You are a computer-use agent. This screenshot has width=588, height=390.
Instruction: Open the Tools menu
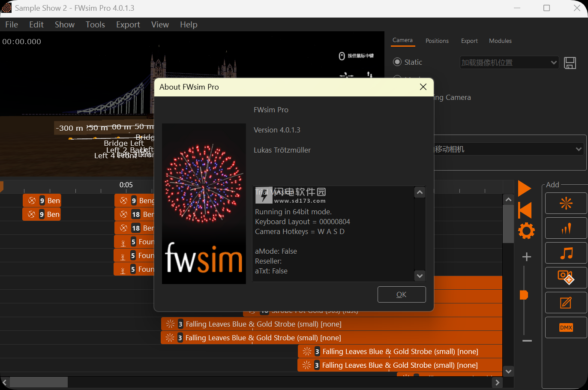95,24
